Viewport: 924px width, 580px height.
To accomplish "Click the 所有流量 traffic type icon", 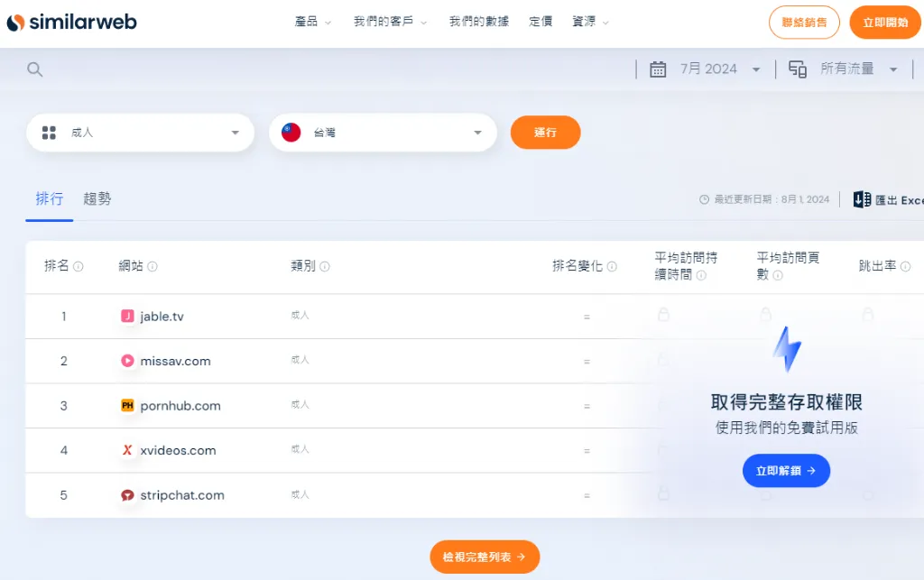I will pyautogui.click(x=798, y=68).
